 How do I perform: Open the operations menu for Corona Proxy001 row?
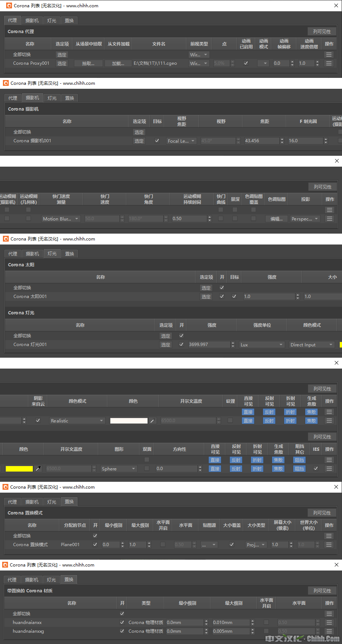click(x=329, y=63)
